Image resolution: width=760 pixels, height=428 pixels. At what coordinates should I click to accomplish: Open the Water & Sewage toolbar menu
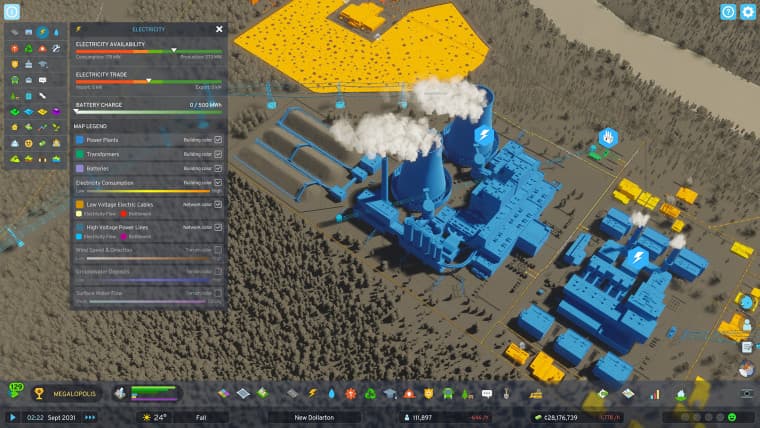tap(332, 393)
